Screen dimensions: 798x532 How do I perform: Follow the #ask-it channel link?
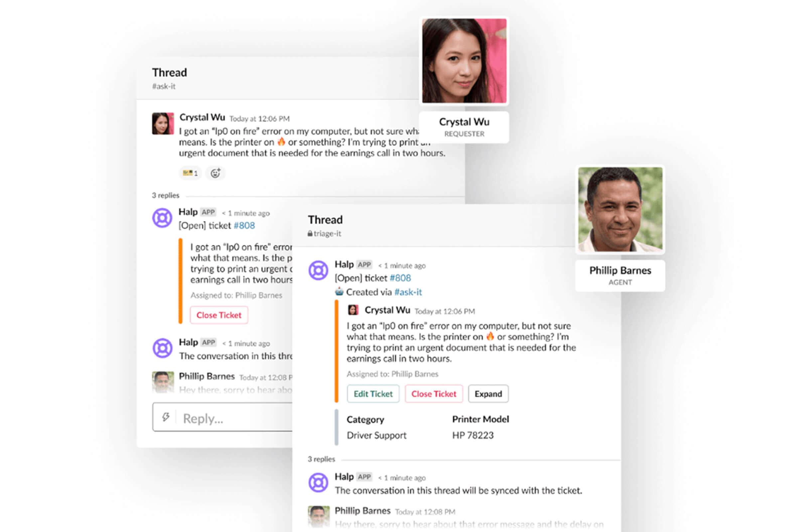(408, 292)
